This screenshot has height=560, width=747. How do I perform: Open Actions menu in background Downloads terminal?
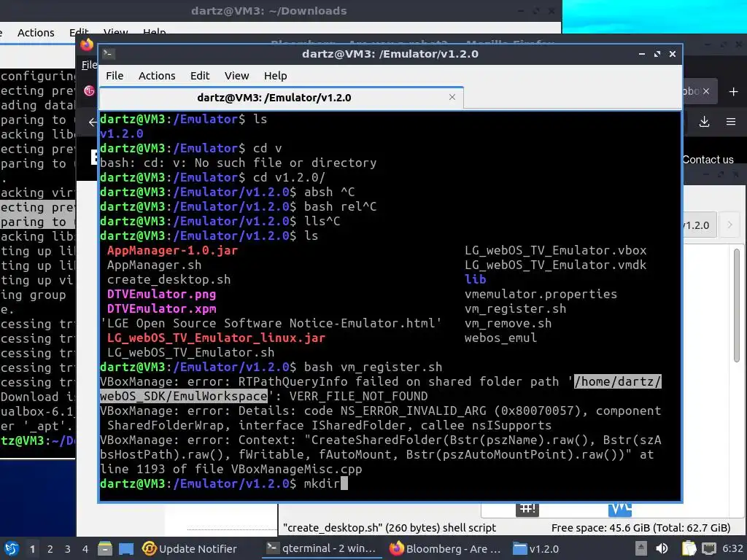36,33
